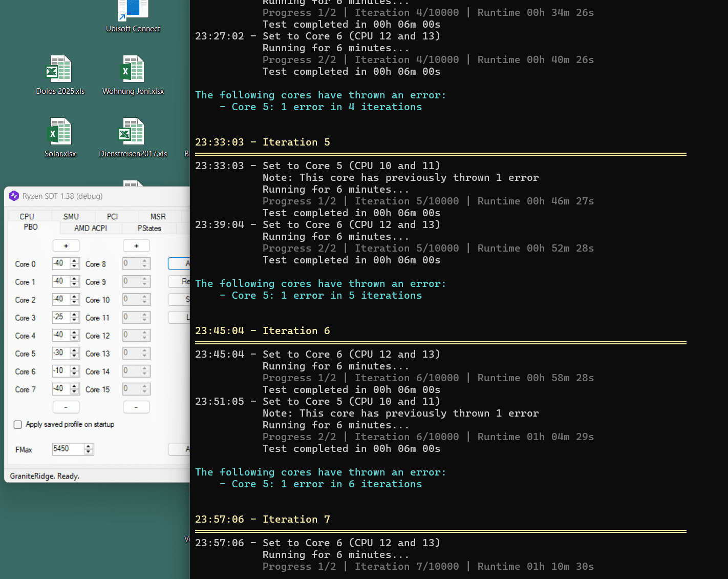
Task: Switch to the PStates tab
Action: (149, 228)
